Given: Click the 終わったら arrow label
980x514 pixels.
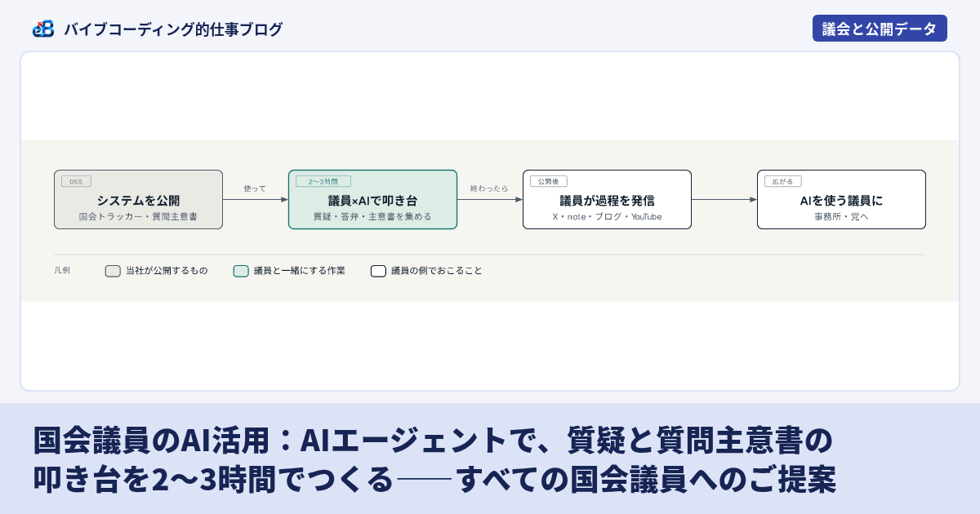Looking at the screenshot, I should (489, 188).
